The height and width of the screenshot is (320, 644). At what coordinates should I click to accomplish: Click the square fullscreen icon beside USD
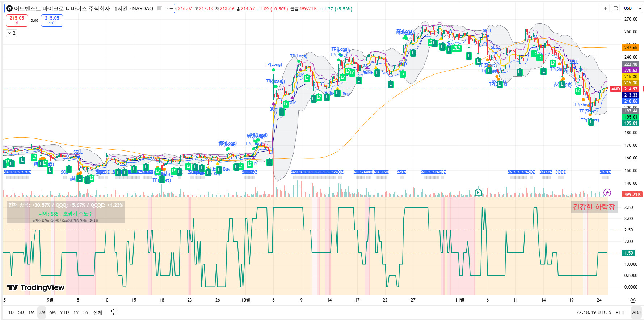[x=615, y=8]
